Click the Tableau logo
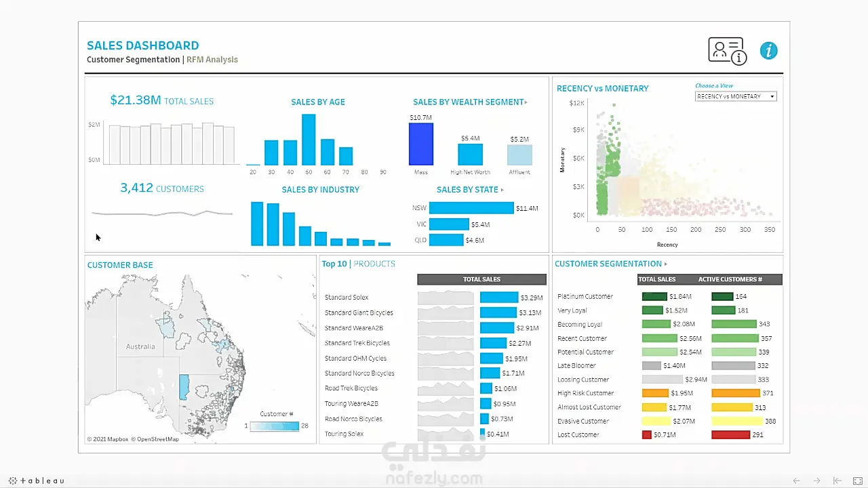The image size is (868, 488). point(37,481)
